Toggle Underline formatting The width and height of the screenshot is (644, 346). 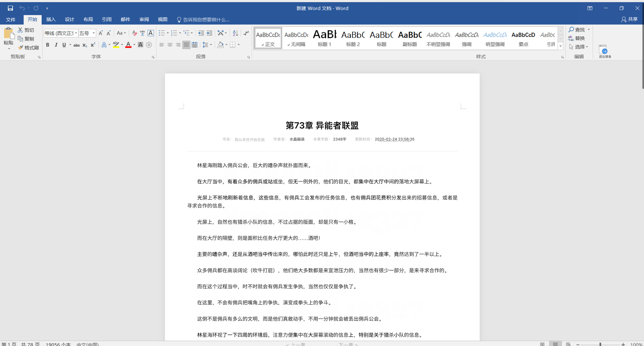(64, 45)
